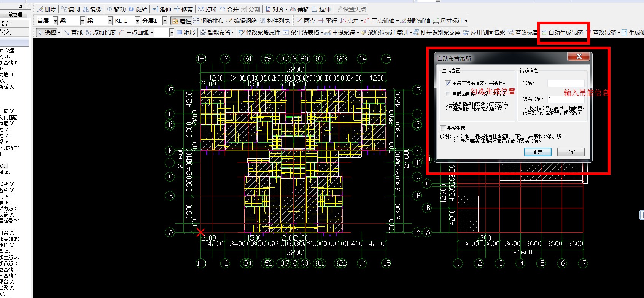This screenshot has width=644, height=298.
Task: Expand the 点角 dropdown
Action: (361, 21)
